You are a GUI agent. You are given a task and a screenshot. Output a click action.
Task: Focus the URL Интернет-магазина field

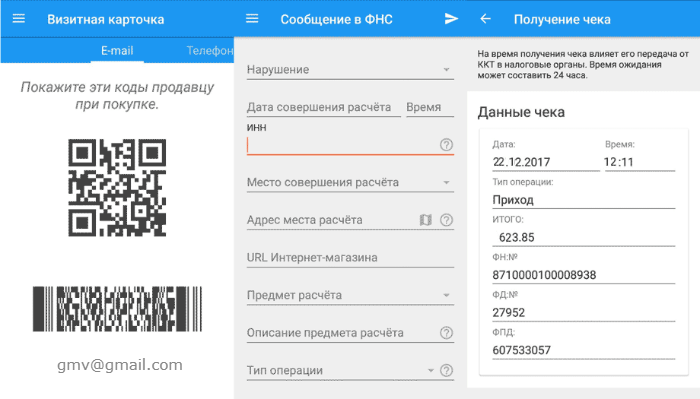pyautogui.click(x=350, y=258)
